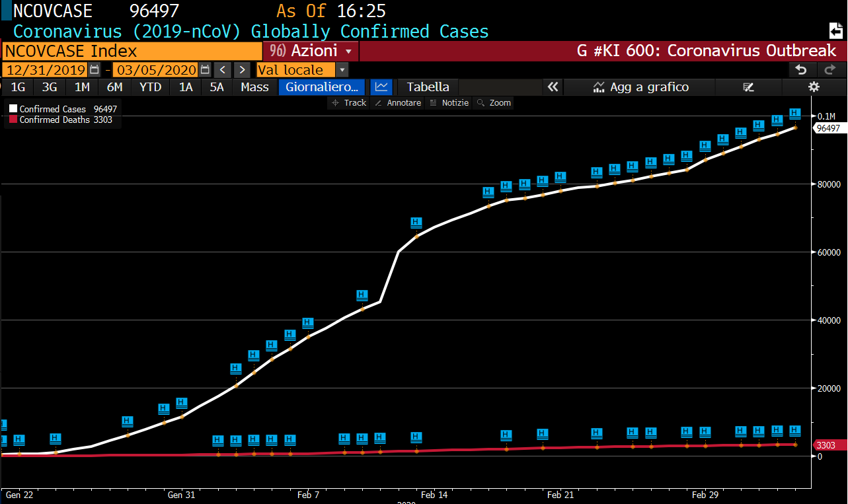
Task: Click the lower H marker above Gen 22 label
Action: pyautogui.click(x=19, y=441)
